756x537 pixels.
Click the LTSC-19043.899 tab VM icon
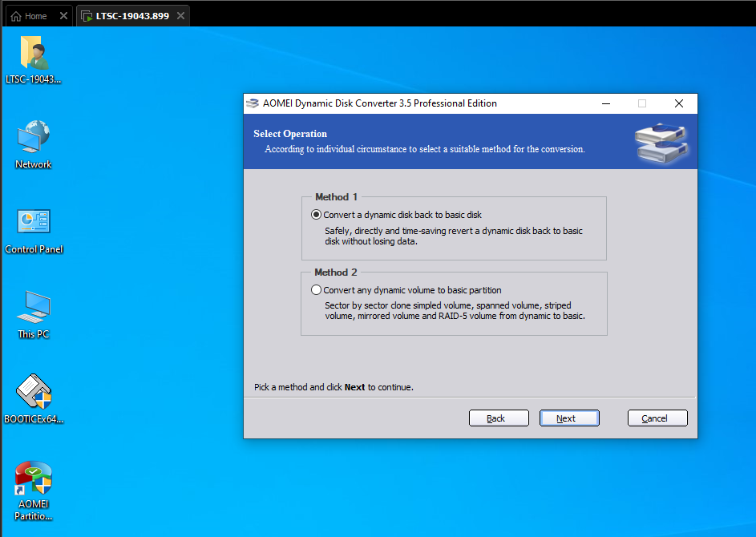click(87, 16)
